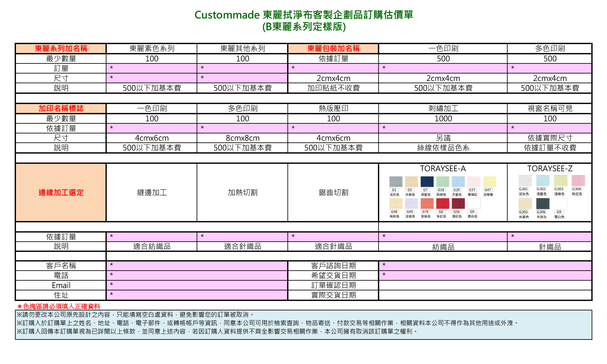The image size is (607, 364).
Task: Choose the G305 米黃色 fabric swatch
Action: pos(525,204)
